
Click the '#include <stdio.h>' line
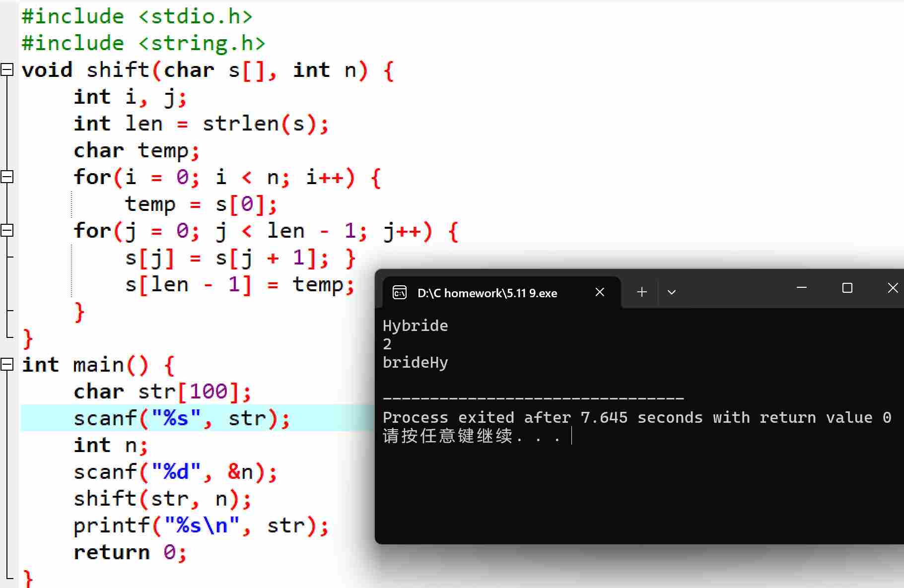pyautogui.click(x=138, y=16)
